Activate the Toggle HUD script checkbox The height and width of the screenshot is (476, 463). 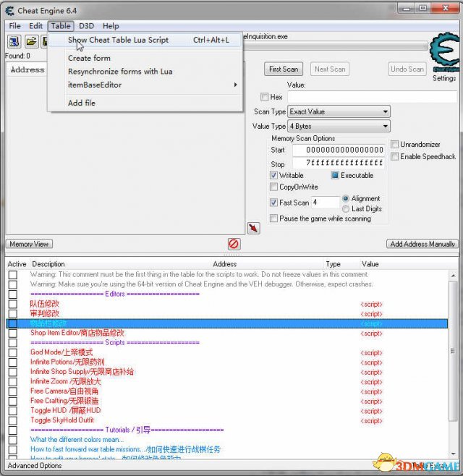pyautogui.click(x=13, y=411)
